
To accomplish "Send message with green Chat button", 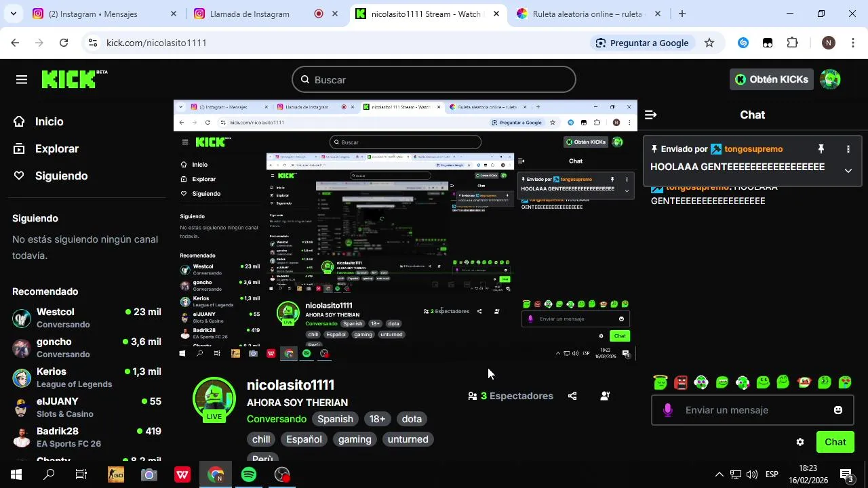I will [x=835, y=442].
